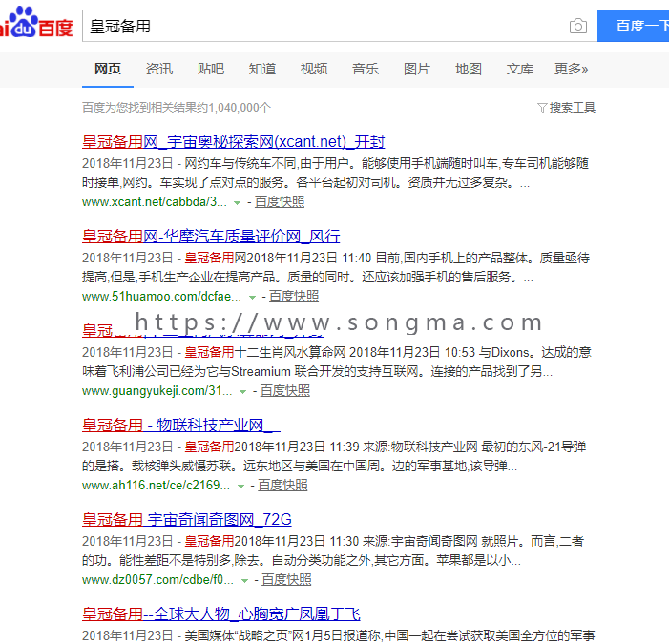The image size is (669, 644).
Task: Click the search filter tools funnel icon
Action: (542, 108)
